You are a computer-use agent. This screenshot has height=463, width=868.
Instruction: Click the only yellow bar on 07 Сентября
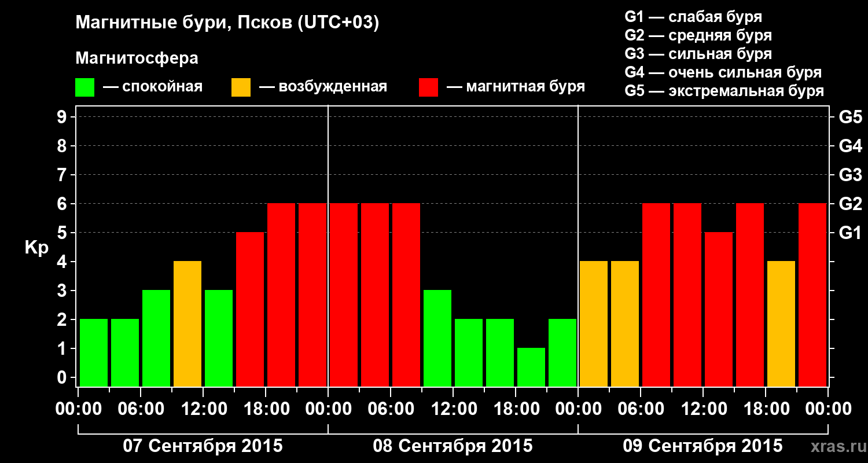coord(187,324)
